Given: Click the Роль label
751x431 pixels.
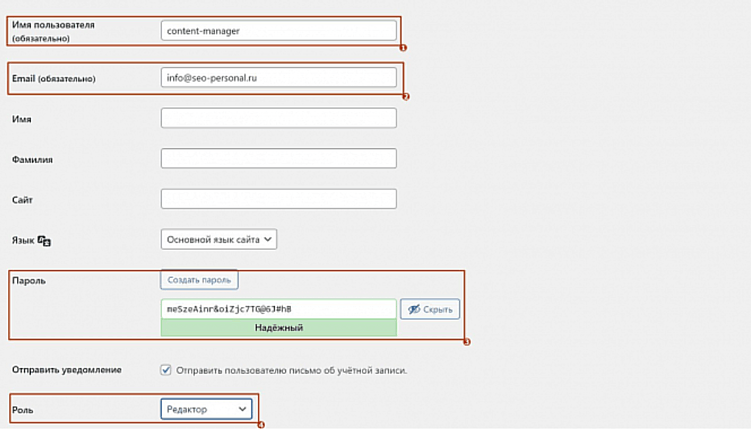Looking at the screenshot, I should point(22,409).
